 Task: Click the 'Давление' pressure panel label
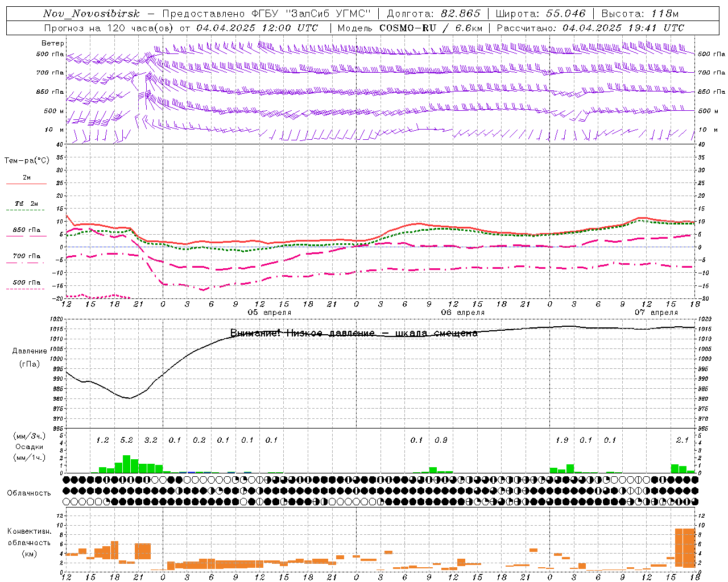(30, 351)
